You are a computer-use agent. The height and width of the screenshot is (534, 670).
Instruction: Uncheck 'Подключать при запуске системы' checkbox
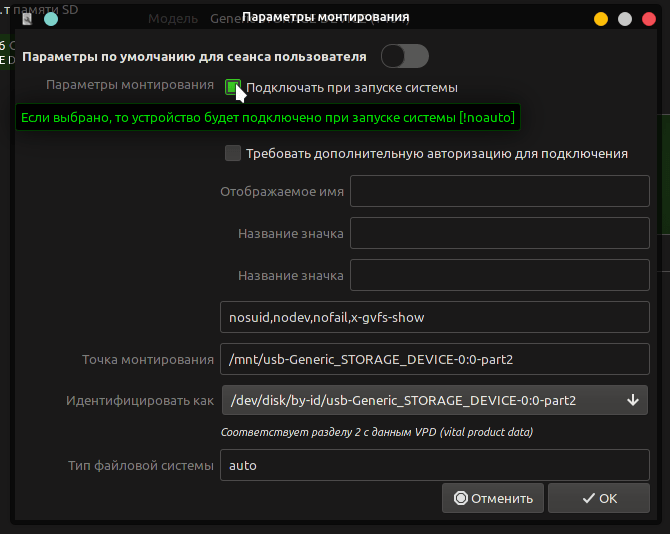pos(233,87)
